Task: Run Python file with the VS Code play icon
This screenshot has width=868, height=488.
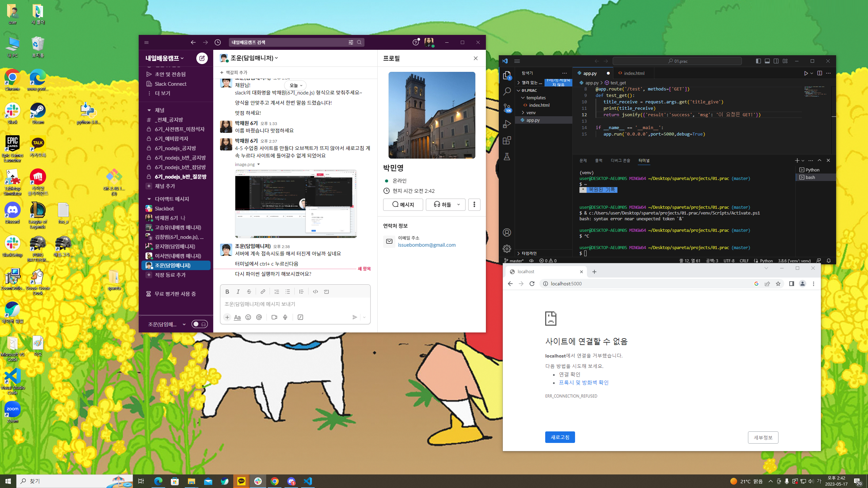Action: [806, 73]
